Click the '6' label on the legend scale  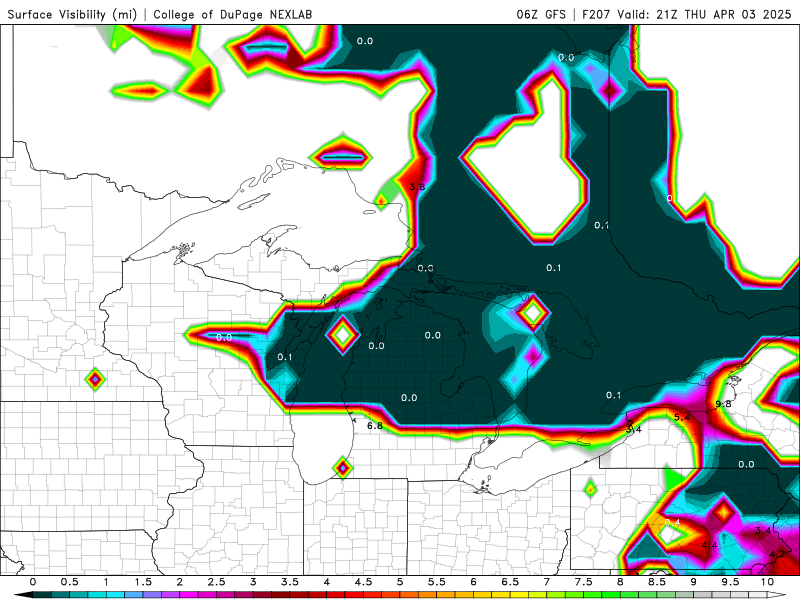coord(473,582)
